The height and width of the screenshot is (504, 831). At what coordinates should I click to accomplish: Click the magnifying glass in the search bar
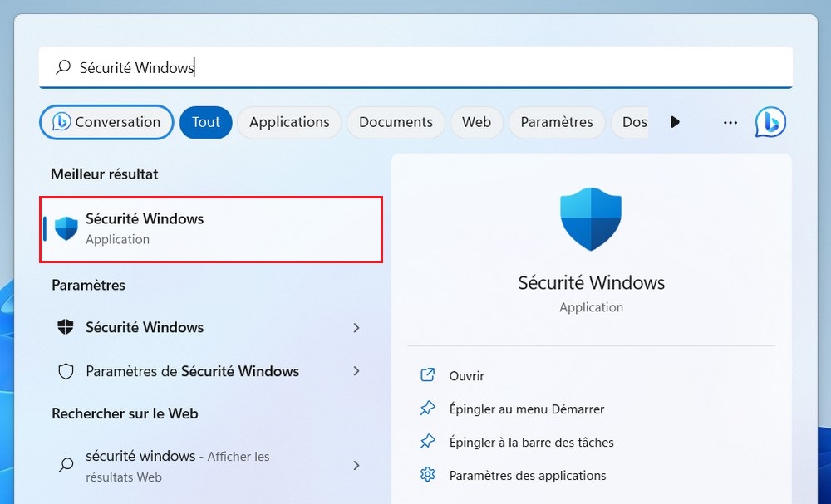pyautogui.click(x=62, y=68)
